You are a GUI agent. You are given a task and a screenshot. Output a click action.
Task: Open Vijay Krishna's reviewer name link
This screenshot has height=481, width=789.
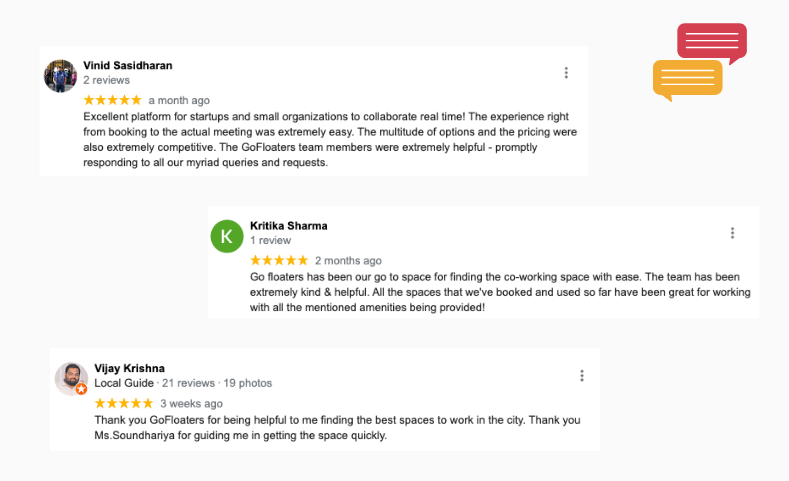(129, 368)
